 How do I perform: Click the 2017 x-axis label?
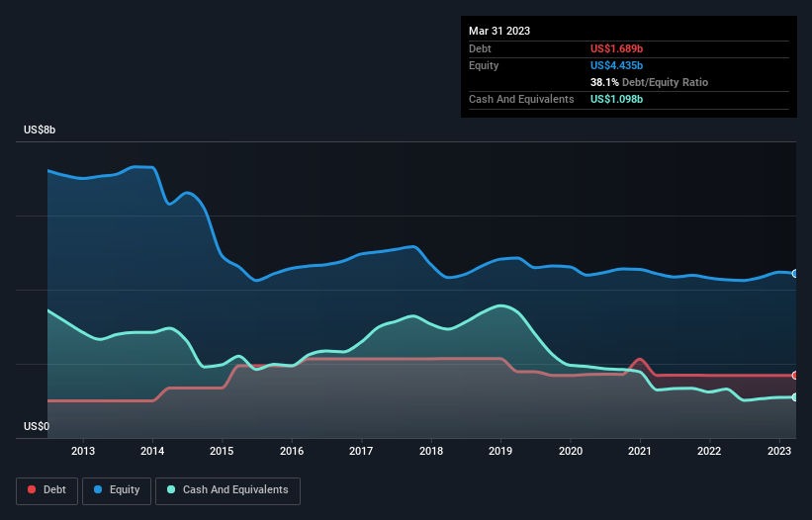tap(361, 451)
